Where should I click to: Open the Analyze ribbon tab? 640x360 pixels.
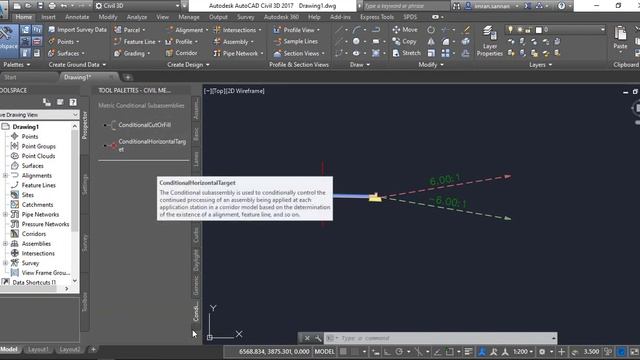(x=137, y=17)
